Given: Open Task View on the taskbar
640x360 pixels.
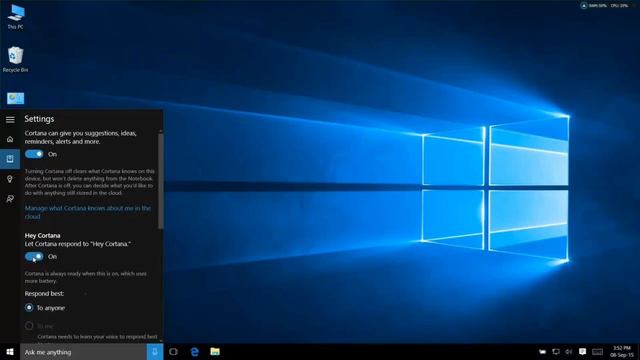Looking at the screenshot, I should (173, 352).
